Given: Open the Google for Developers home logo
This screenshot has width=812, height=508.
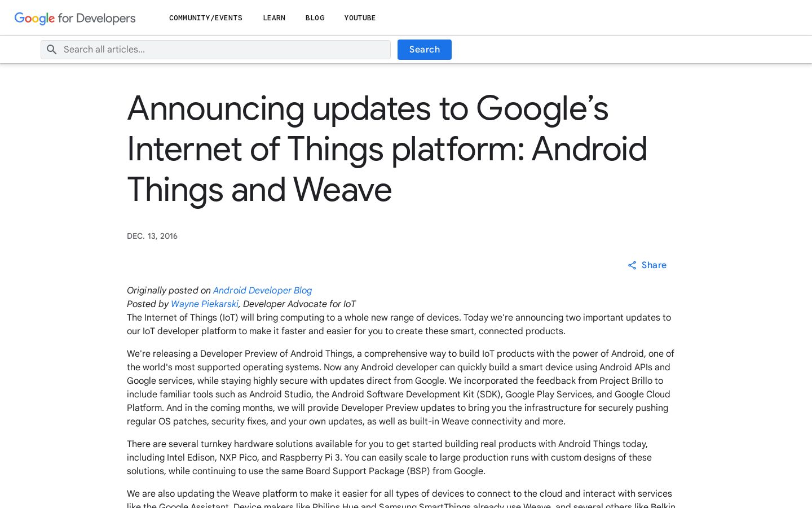Looking at the screenshot, I should pos(75,18).
